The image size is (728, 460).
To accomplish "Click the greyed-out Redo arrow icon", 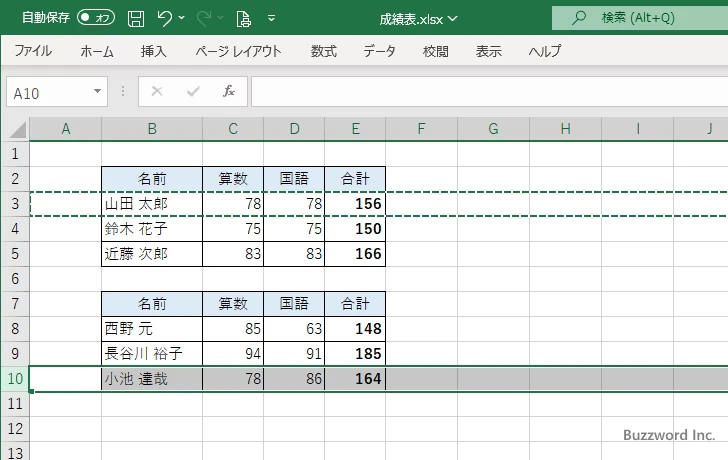I will (203, 18).
